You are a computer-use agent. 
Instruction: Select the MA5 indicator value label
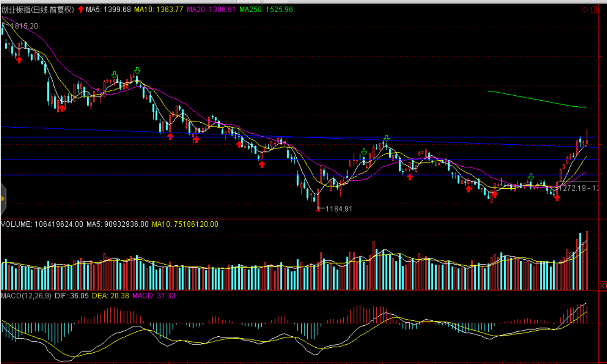108,9
